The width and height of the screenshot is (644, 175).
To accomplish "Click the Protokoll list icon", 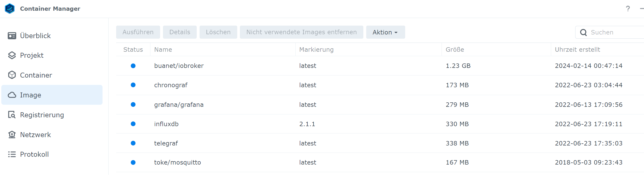I will click(12, 154).
